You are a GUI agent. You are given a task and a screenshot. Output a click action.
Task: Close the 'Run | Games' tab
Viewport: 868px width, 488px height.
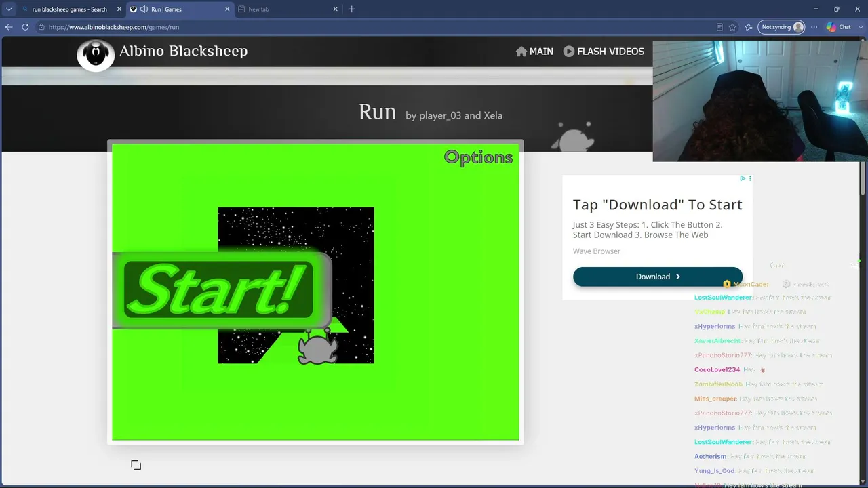pyautogui.click(x=227, y=9)
